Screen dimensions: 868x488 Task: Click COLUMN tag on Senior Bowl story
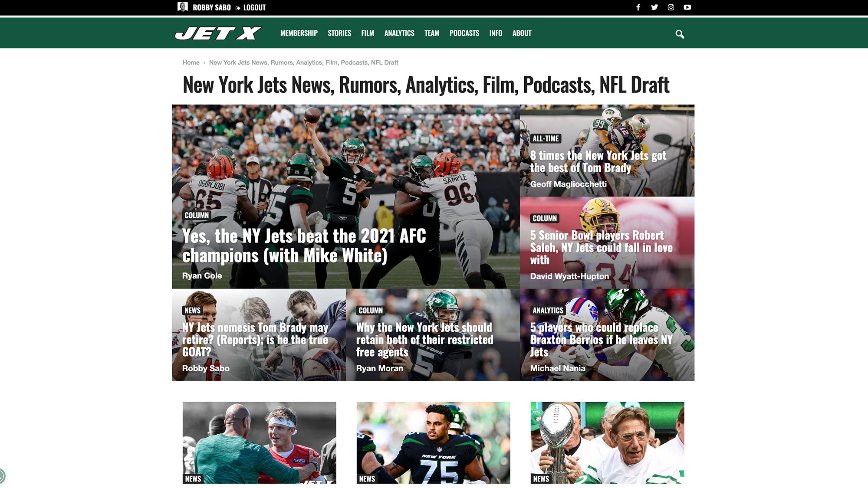coord(545,219)
